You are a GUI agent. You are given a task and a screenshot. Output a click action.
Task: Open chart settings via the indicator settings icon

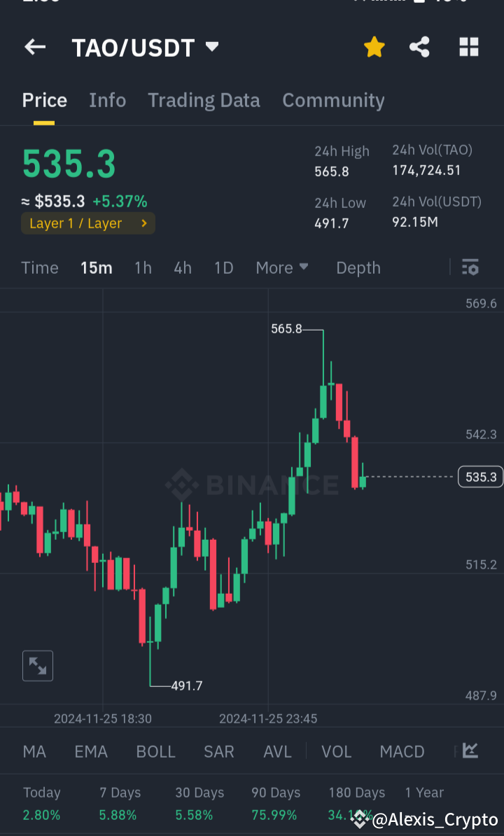coord(470,267)
